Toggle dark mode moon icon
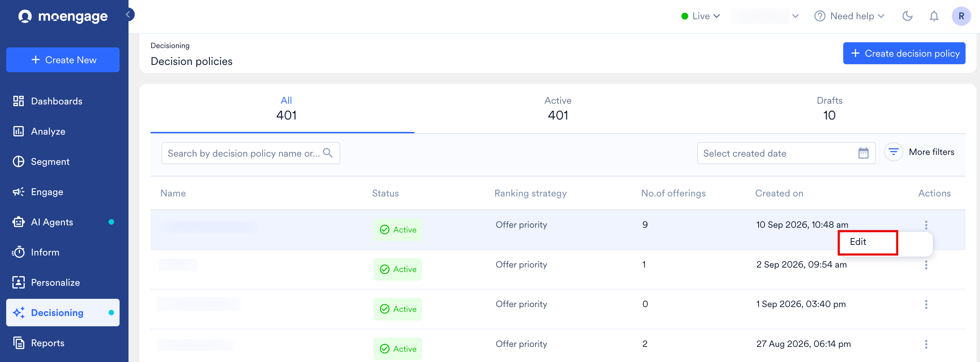This screenshot has width=980, height=362. (907, 16)
